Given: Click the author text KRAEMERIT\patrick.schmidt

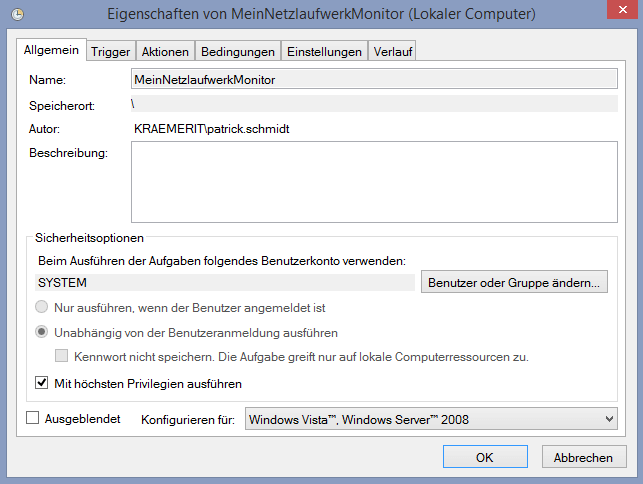Looking at the screenshot, I should coord(212,129).
